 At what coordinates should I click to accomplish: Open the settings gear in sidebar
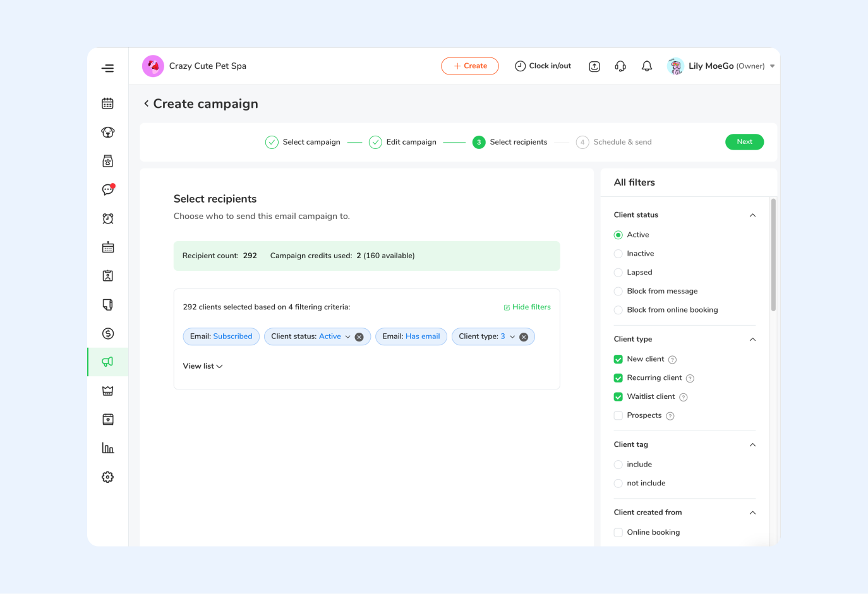coord(107,477)
